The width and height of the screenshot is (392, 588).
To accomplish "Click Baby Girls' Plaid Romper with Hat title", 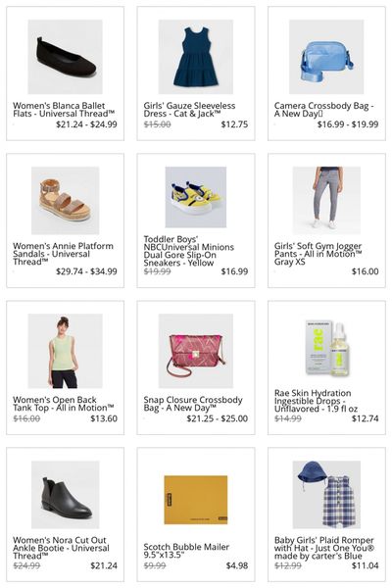I will pyautogui.click(x=324, y=548).
